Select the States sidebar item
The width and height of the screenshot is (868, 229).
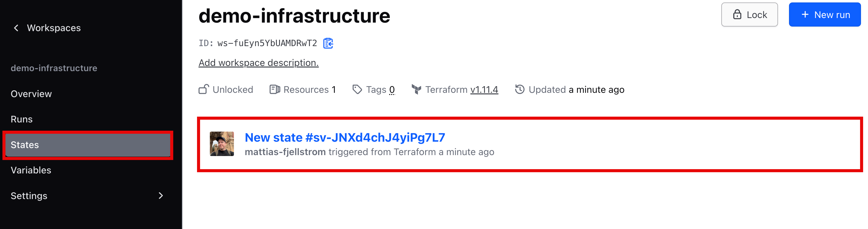pyautogui.click(x=25, y=145)
